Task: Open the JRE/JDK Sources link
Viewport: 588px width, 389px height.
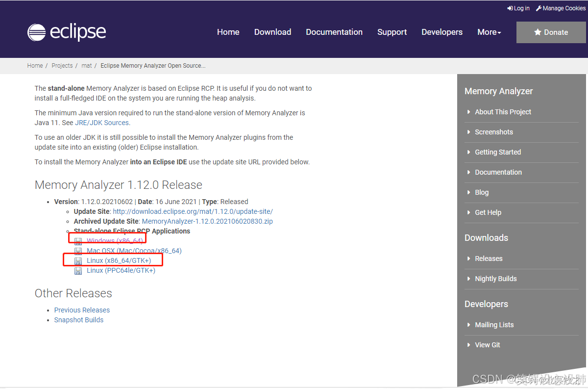Action: pyautogui.click(x=102, y=123)
